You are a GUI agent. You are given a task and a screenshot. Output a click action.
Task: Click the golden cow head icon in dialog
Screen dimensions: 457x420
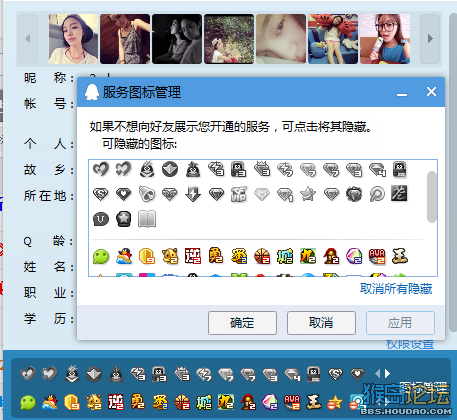[170, 256]
